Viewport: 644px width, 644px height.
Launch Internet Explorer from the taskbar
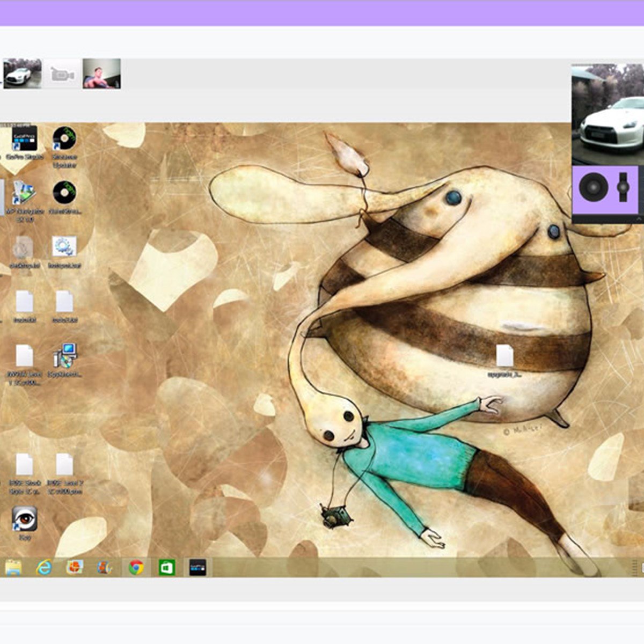point(44,567)
